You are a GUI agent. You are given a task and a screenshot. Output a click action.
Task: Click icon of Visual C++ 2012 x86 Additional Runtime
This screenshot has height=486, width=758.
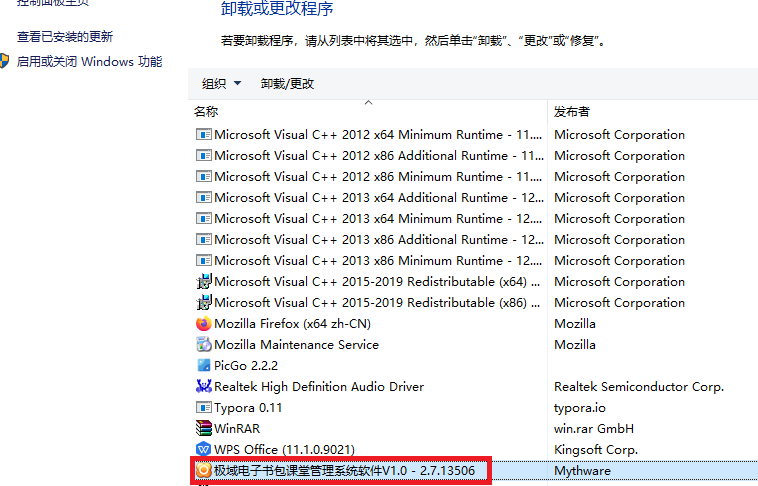(x=204, y=156)
